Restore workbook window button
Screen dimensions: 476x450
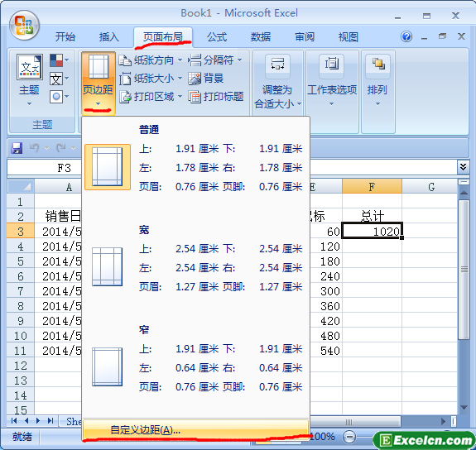tap(443, 36)
